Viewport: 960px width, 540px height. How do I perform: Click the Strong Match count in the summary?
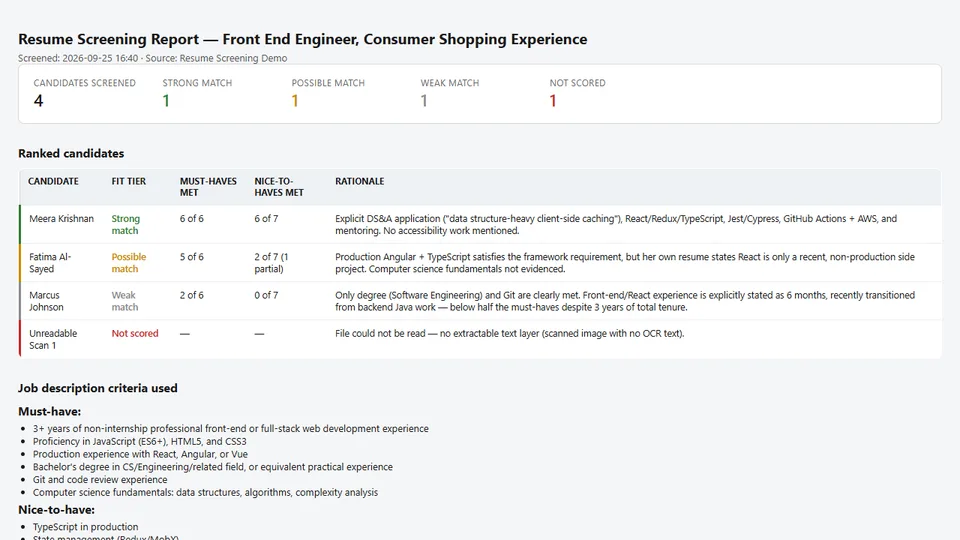(x=166, y=101)
